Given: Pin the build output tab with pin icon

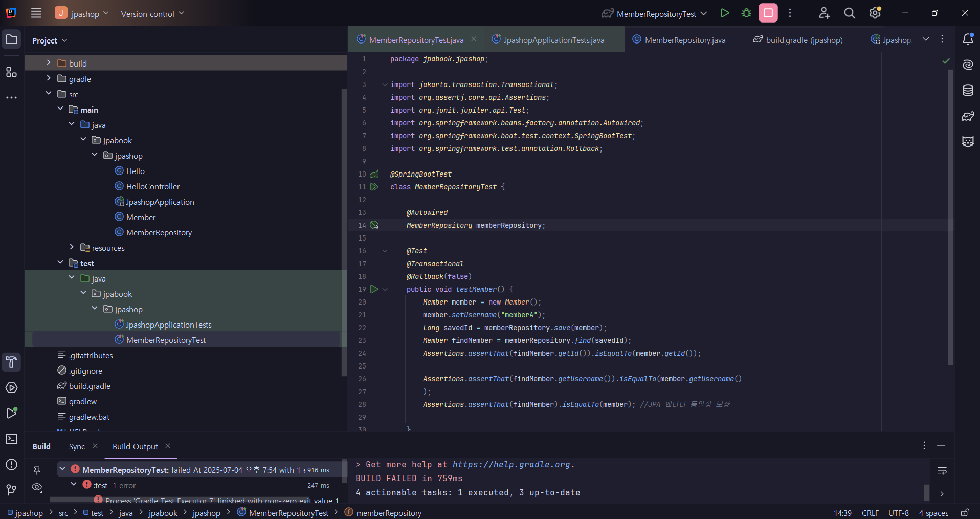Looking at the screenshot, I should (x=37, y=470).
